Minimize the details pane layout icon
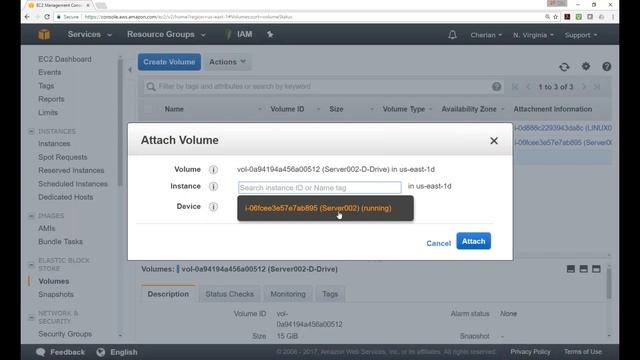 (571, 269)
